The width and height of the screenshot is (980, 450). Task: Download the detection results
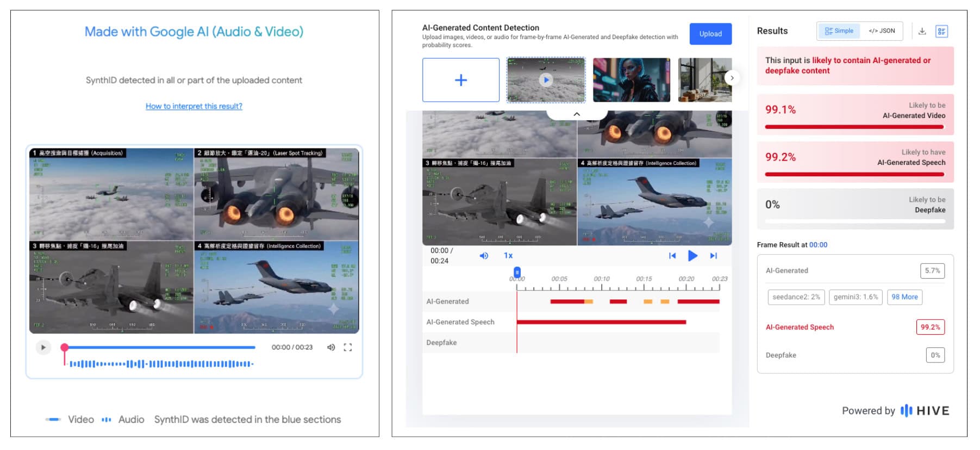922,31
